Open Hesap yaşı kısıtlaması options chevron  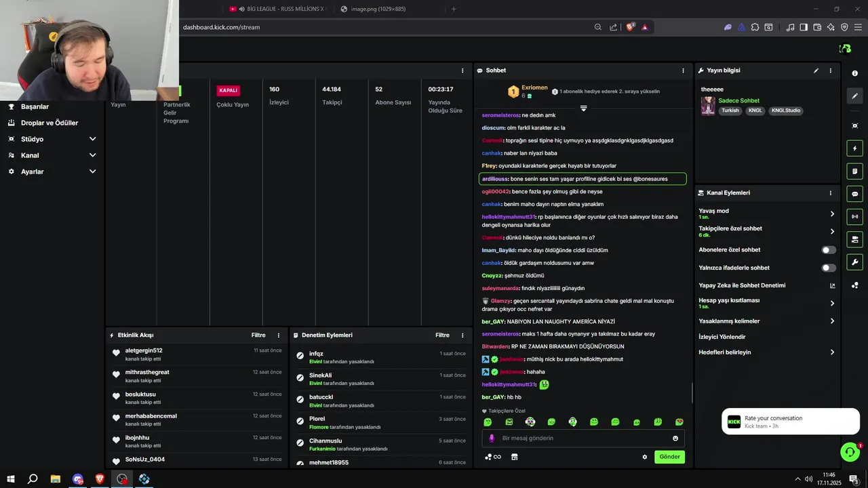832,303
